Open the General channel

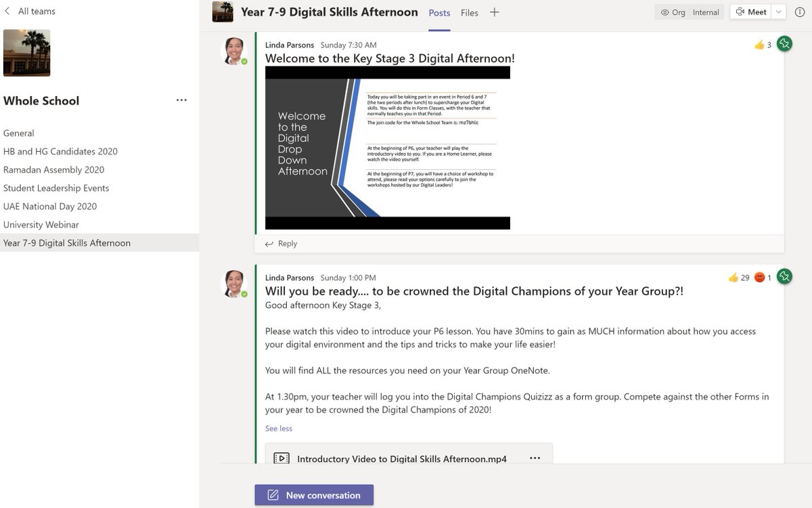pos(18,133)
